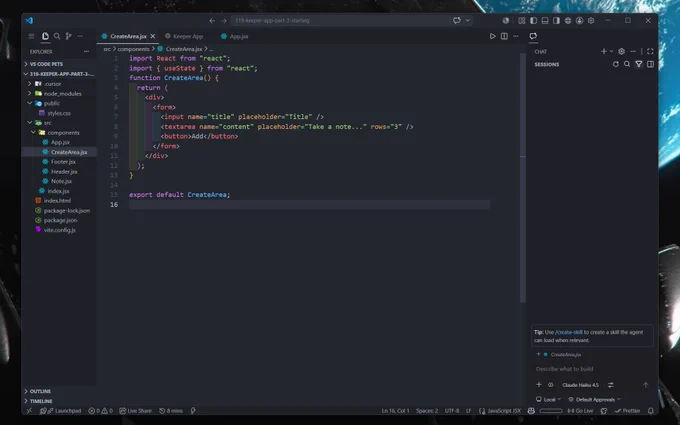Open the Claude Haiku 4.5 model picker

pos(580,385)
